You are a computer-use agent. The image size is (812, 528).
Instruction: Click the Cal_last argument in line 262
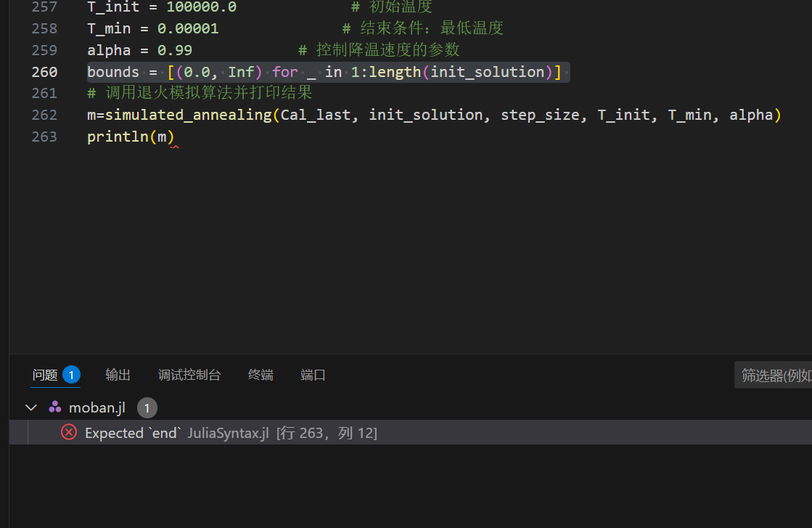pos(316,115)
